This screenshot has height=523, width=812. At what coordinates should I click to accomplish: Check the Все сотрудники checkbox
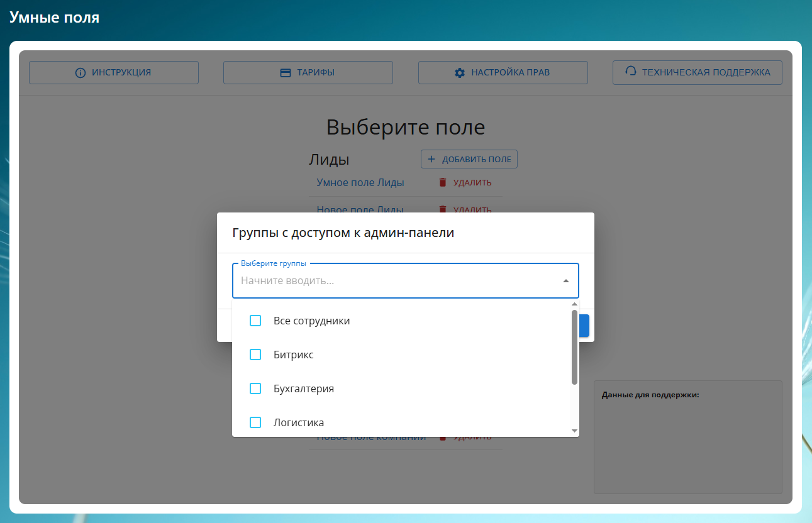click(x=255, y=321)
